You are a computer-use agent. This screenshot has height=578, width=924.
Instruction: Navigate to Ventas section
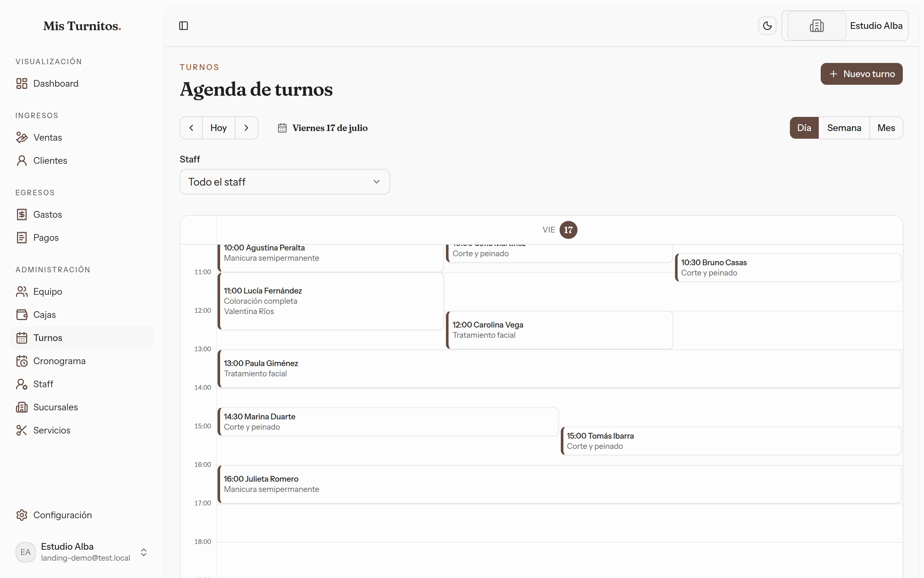[x=82, y=137]
